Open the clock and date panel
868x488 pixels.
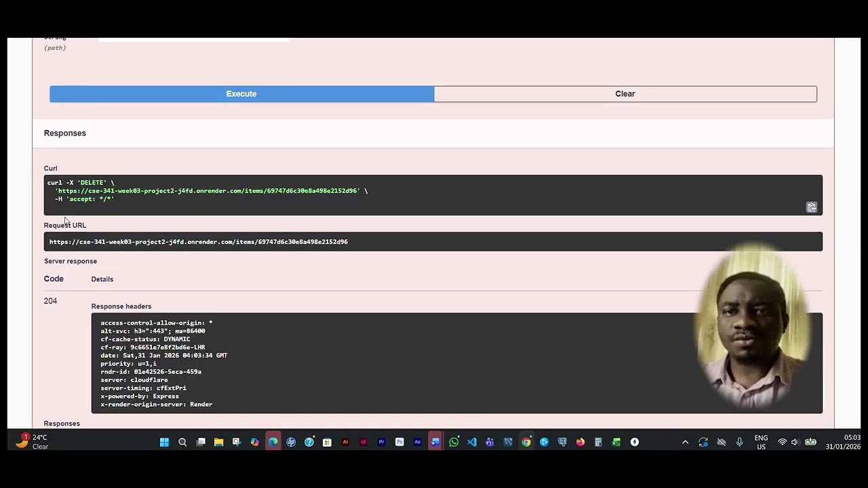pos(843,442)
